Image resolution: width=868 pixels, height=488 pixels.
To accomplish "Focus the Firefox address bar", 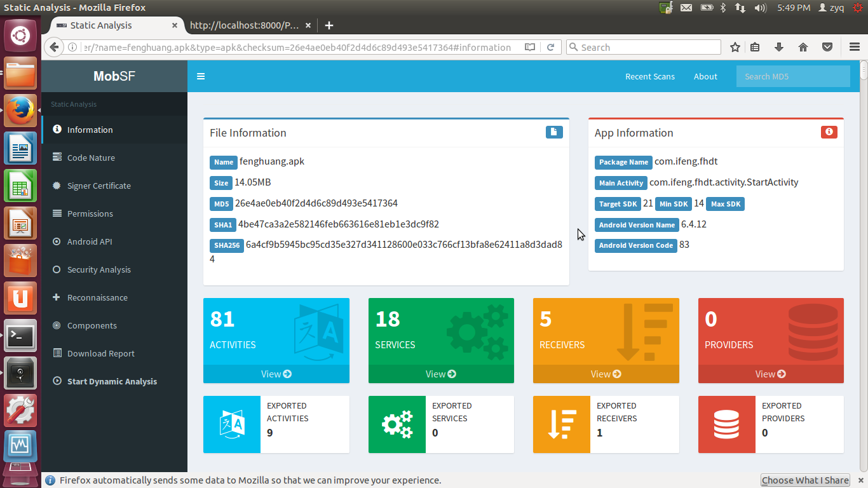I will pyautogui.click(x=299, y=47).
